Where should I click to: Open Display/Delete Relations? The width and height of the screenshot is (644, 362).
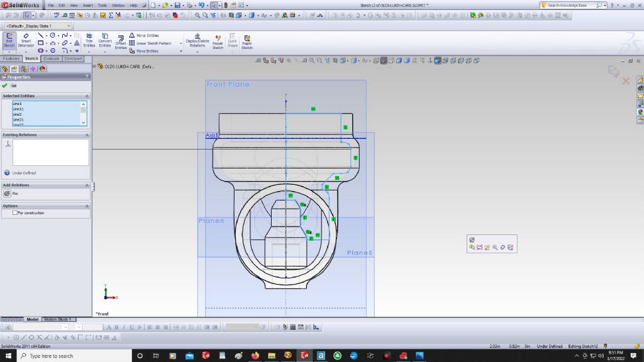[x=197, y=41]
